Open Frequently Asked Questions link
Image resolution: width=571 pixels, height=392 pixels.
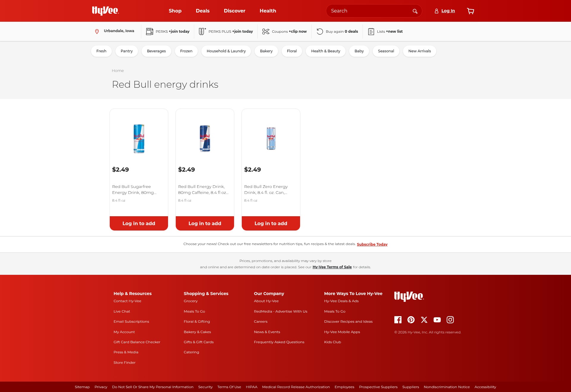tap(279, 342)
